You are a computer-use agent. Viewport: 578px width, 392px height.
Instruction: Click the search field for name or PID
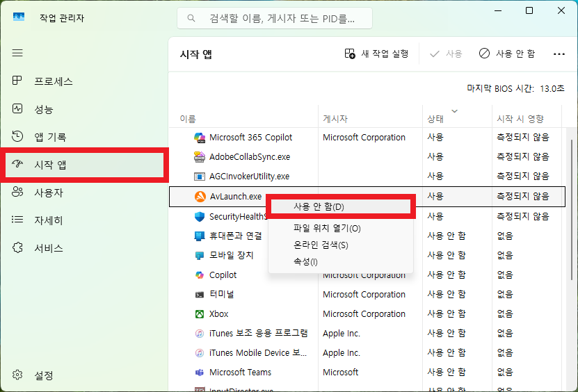(275, 18)
